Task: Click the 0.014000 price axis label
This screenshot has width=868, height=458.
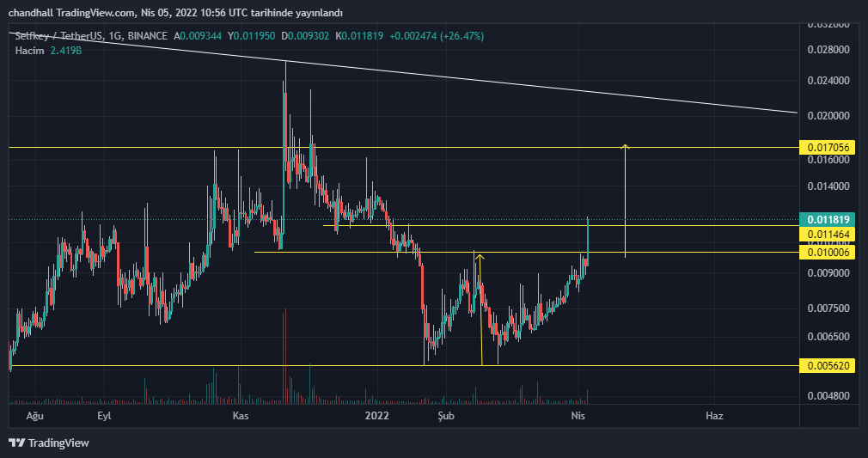Action: pos(828,186)
